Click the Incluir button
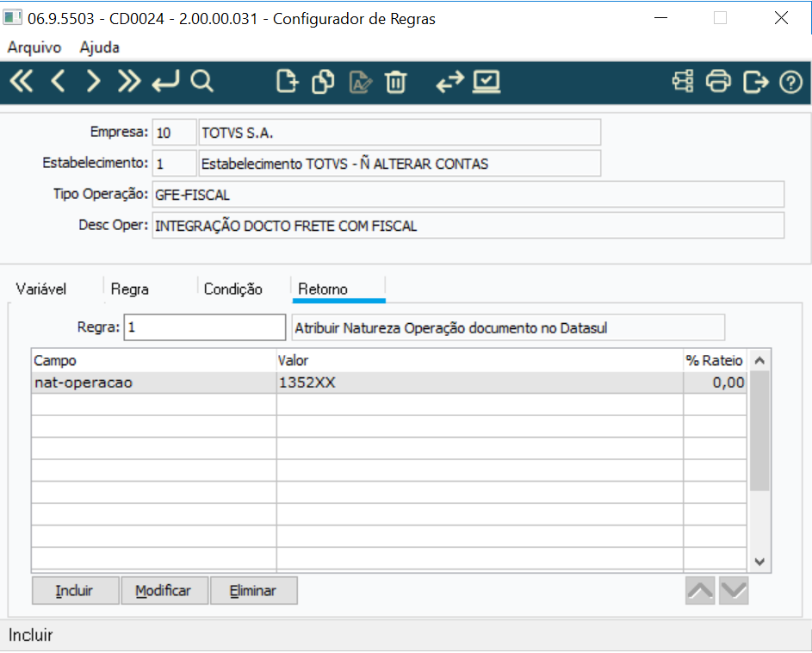The width and height of the screenshot is (812, 653). (76, 590)
